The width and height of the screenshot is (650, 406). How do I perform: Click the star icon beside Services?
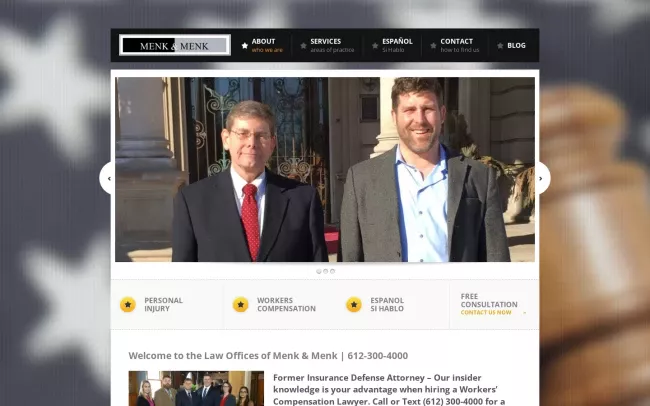pyautogui.click(x=303, y=45)
